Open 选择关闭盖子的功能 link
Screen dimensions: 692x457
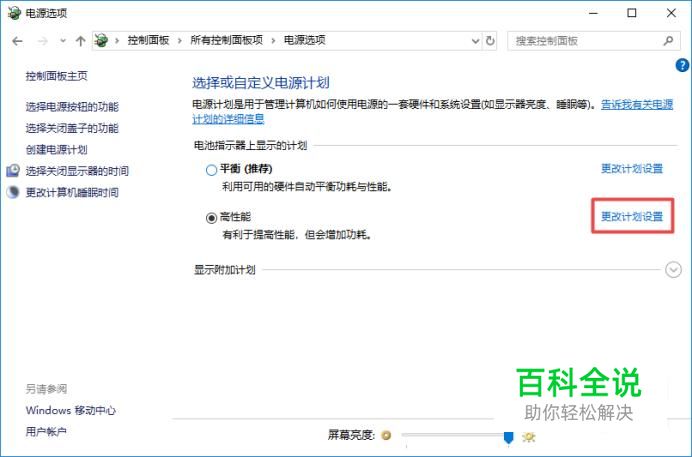pos(72,128)
